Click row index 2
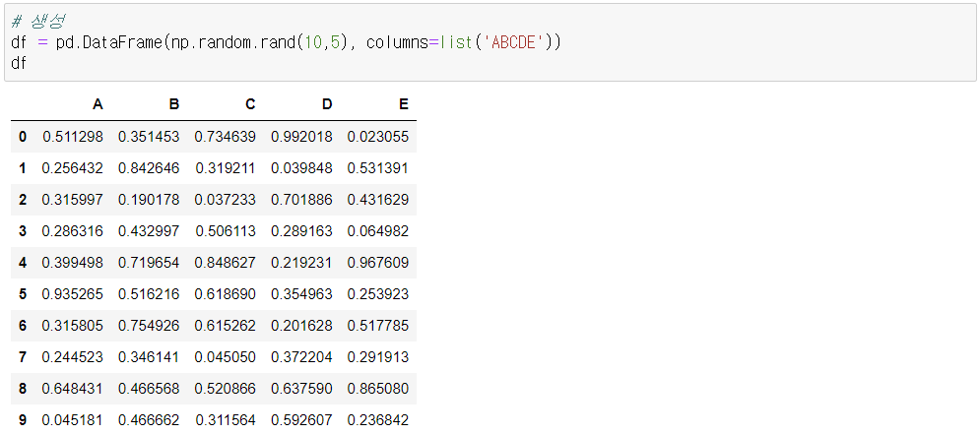Viewport: 980px width, 435px height. 23,200
